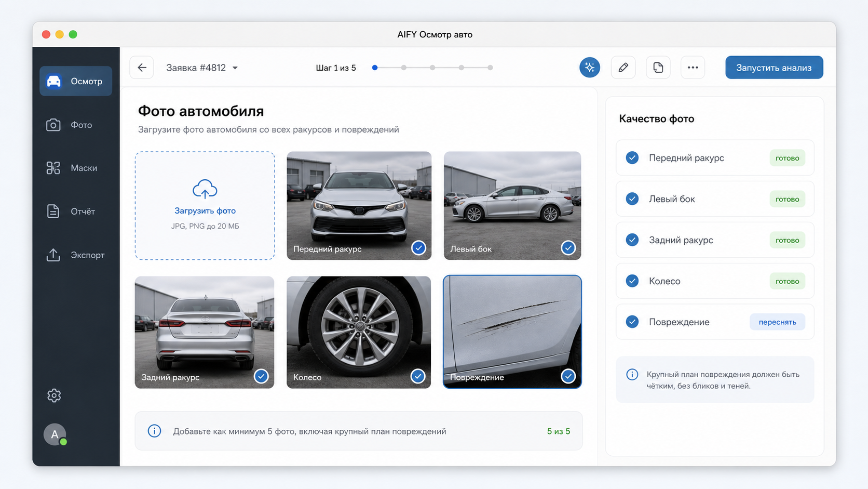Go back with the left arrow button
868x489 pixels.
tap(142, 68)
